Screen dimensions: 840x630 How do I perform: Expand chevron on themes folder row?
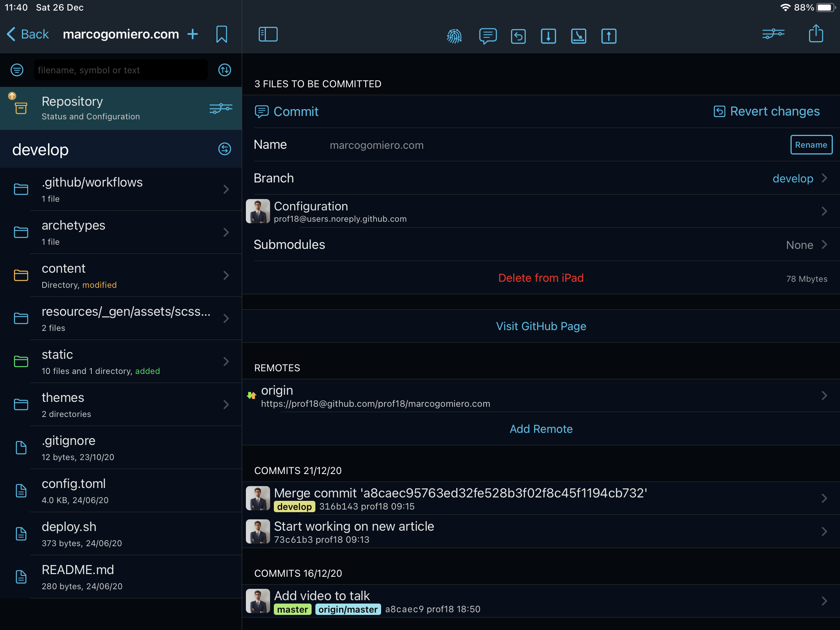(226, 405)
